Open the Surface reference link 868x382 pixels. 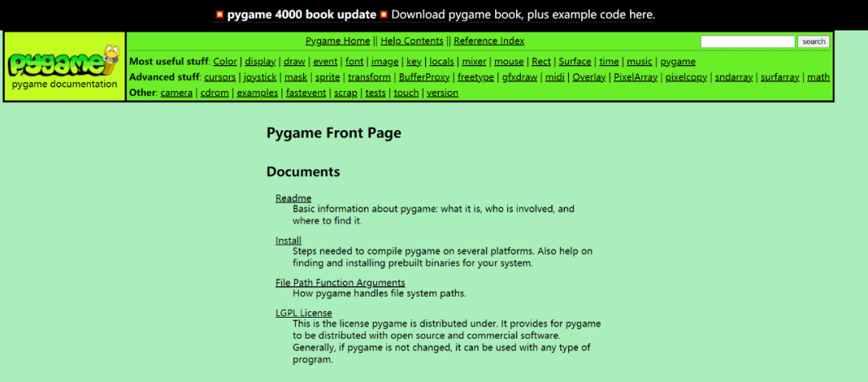point(575,61)
